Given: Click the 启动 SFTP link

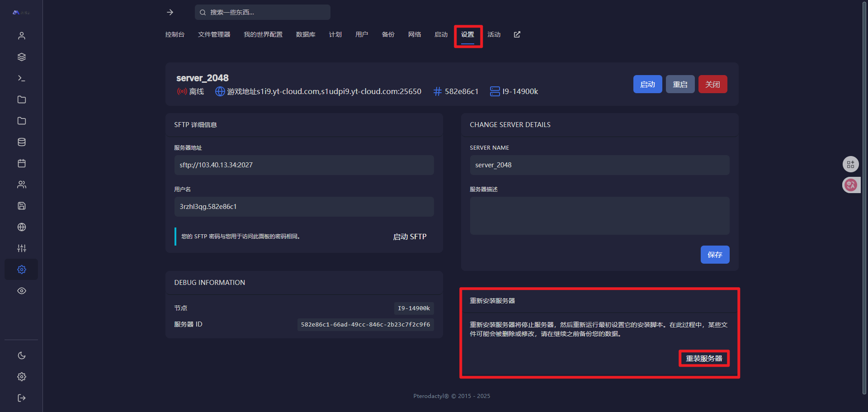Looking at the screenshot, I should (410, 237).
